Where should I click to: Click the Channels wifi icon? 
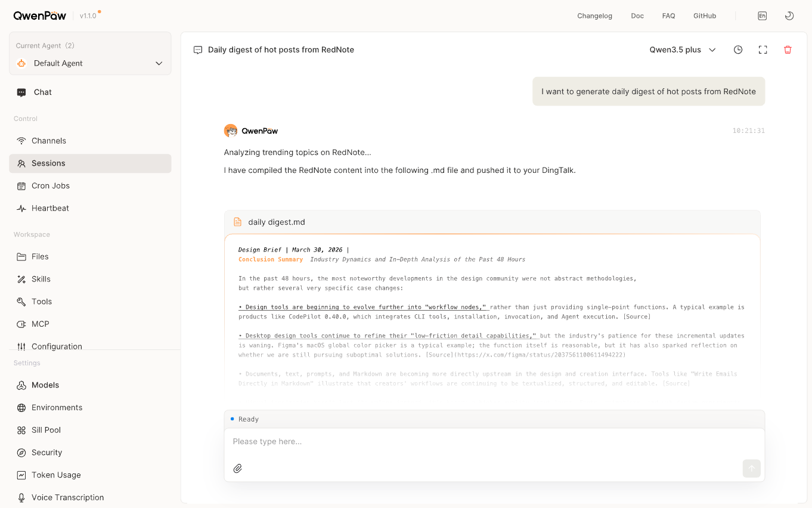point(21,141)
